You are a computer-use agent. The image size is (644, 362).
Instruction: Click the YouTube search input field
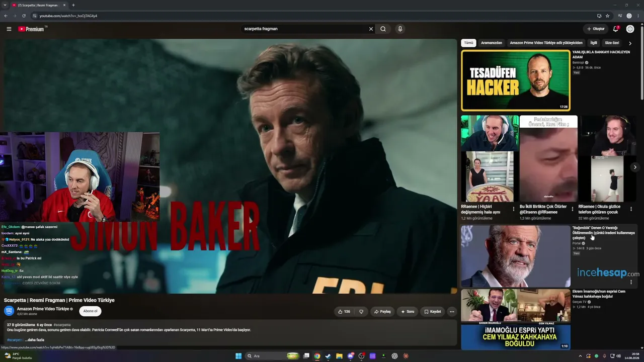point(304,29)
